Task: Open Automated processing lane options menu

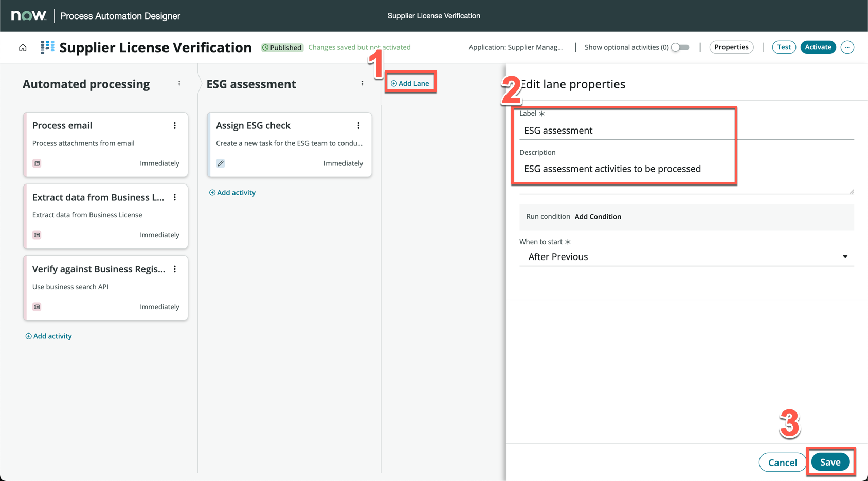Action: (179, 83)
